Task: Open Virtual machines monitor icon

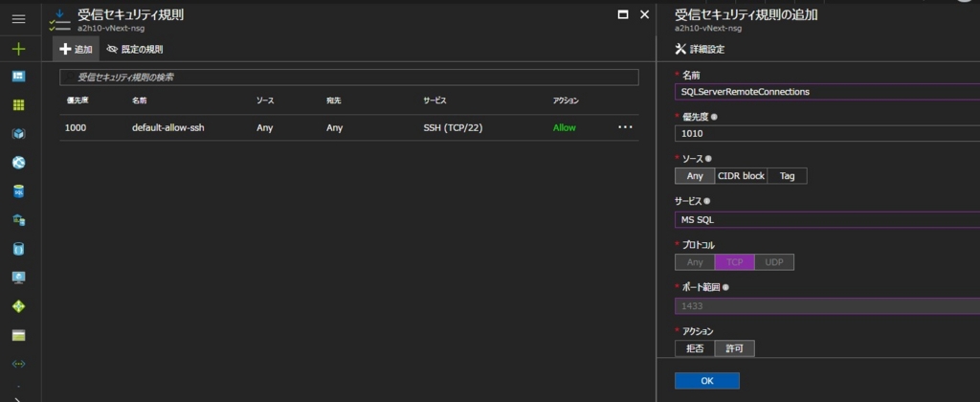Action: pyautogui.click(x=19, y=278)
